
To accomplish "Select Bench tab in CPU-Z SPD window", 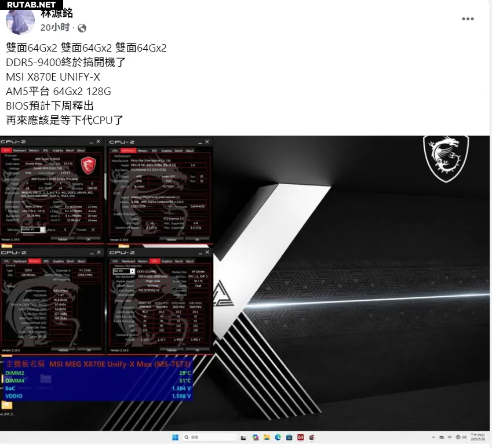I will 179,261.
